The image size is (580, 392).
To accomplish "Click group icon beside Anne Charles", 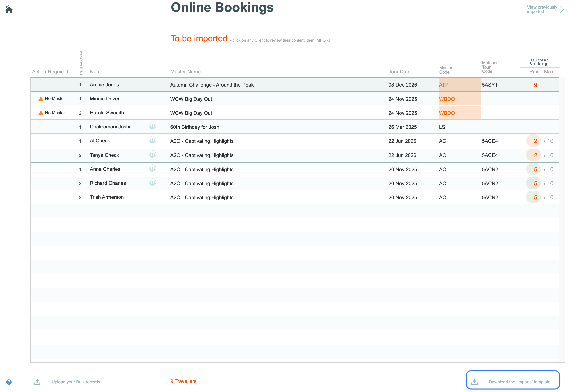I will point(152,168).
